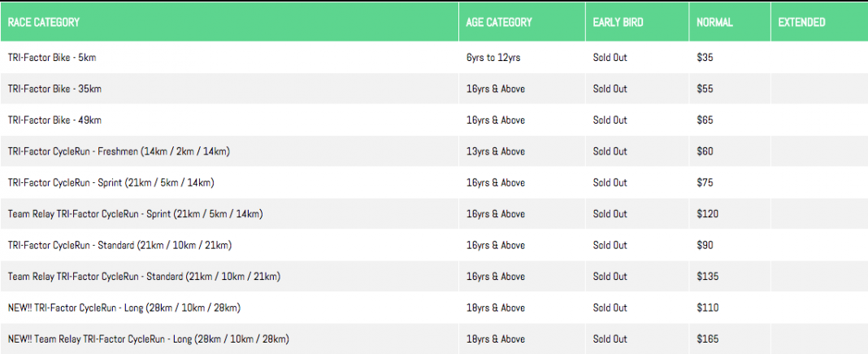
Task: Click the AGE CATEGORY column header
Action: [x=499, y=22]
